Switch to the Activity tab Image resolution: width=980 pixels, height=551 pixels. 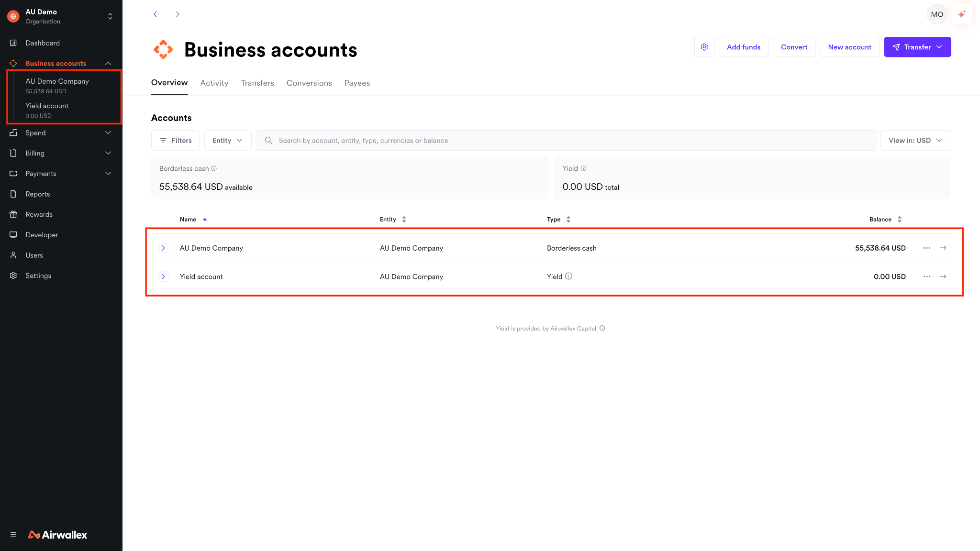[x=214, y=83]
